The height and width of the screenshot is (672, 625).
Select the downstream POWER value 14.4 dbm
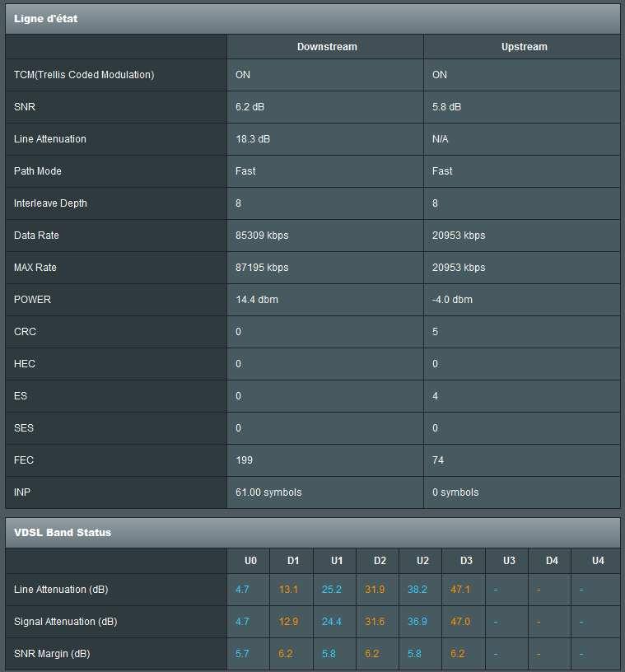point(257,300)
